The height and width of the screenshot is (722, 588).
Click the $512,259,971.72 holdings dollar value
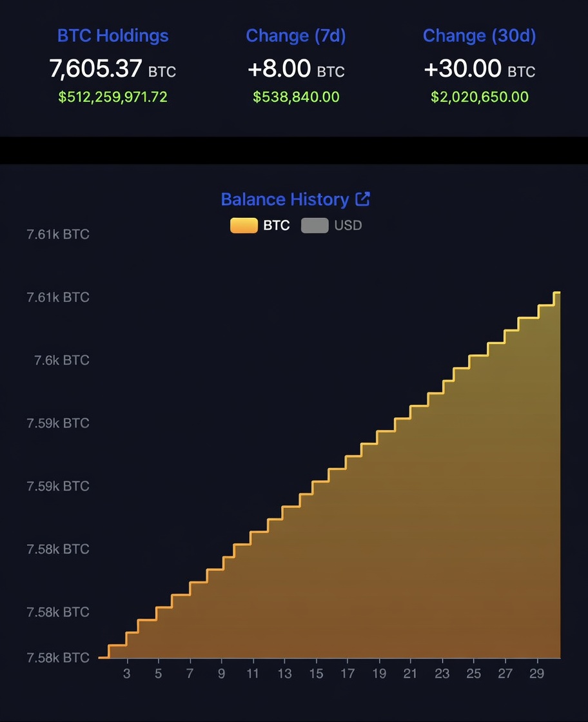pos(113,97)
